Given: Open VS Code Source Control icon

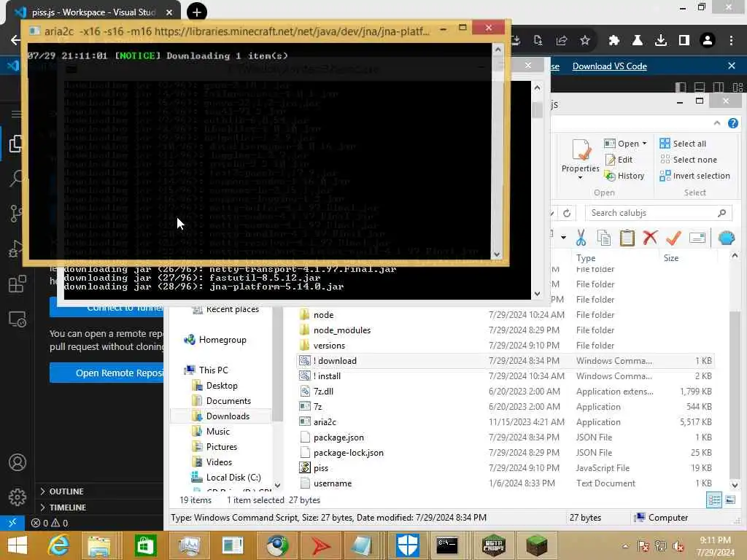Looking at the screenshot, I should pyautogui.click(x=16, y=214).
